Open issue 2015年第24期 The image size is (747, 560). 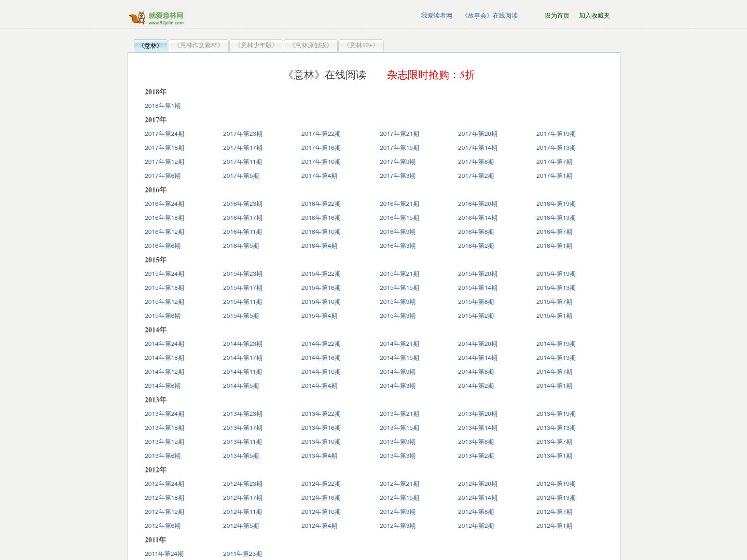pos(164,274)
